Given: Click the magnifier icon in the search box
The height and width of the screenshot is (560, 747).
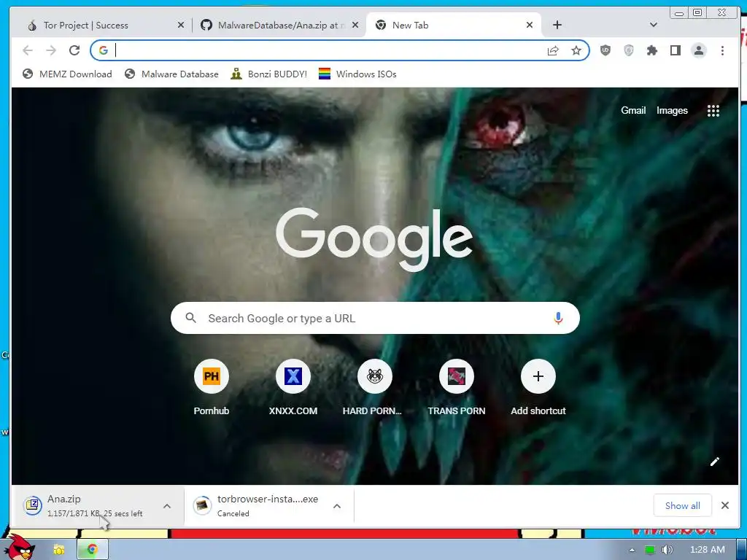Looking at the screenshot, I should tap(190, 318).
